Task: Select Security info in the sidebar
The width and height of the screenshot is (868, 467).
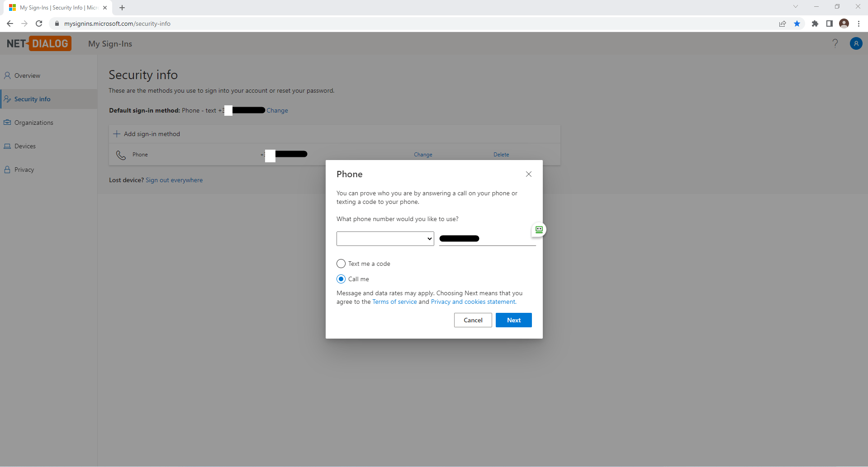Action: tap(49, 99)
